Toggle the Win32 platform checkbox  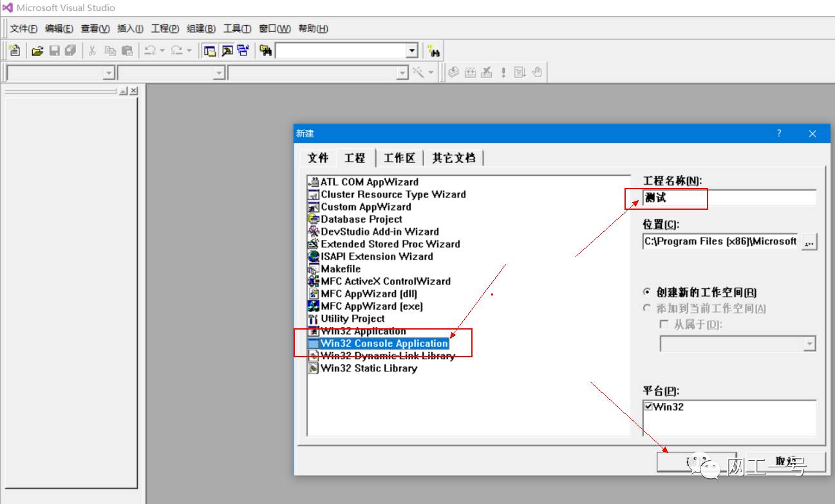649,406
